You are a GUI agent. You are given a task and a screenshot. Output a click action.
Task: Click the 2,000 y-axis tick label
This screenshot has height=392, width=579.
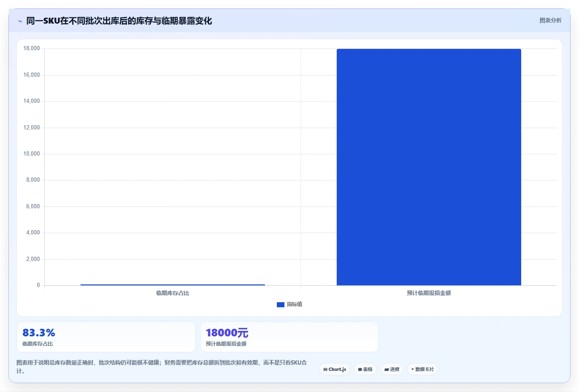pos(33,259)
